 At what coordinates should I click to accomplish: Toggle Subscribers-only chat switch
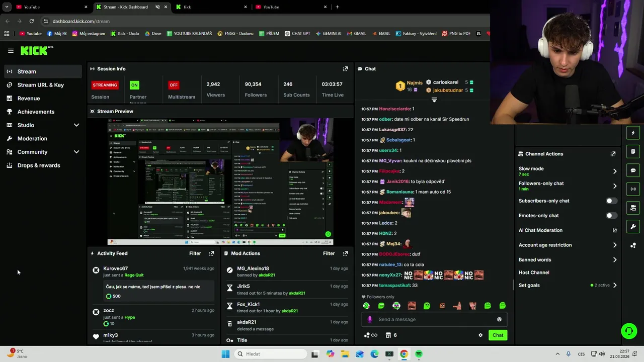[x=611, y=201]
